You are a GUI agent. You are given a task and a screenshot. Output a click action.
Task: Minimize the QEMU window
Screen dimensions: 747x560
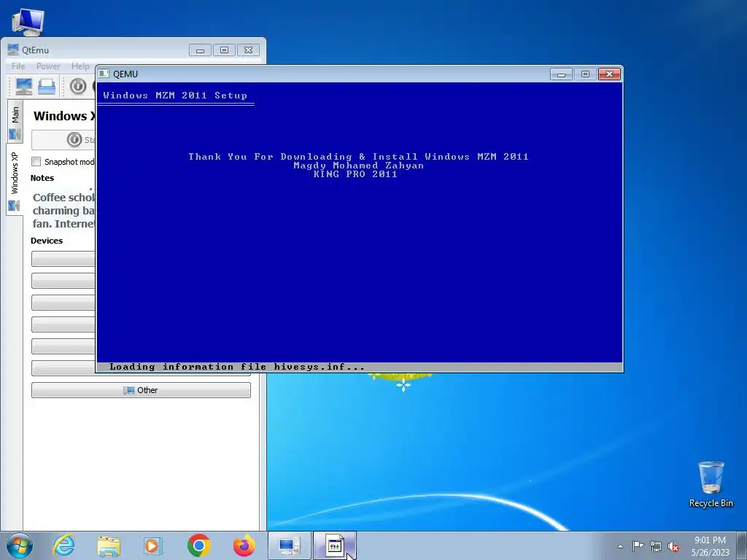(x=561, y=74)
